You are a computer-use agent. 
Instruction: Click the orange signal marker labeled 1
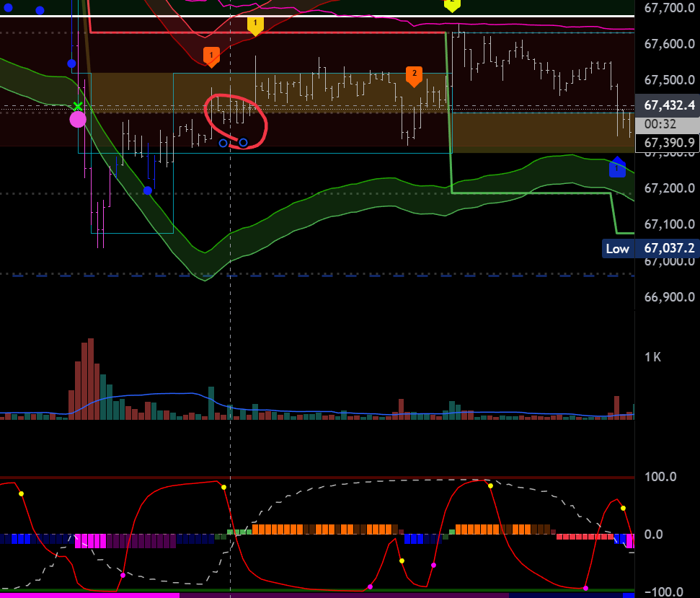pyautogui.click(x=211, y=56)
